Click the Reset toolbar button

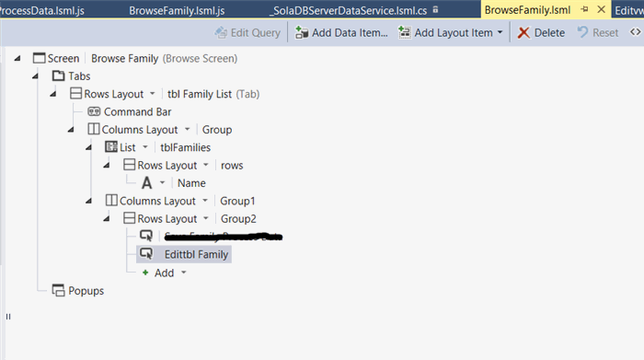[598, 32]
